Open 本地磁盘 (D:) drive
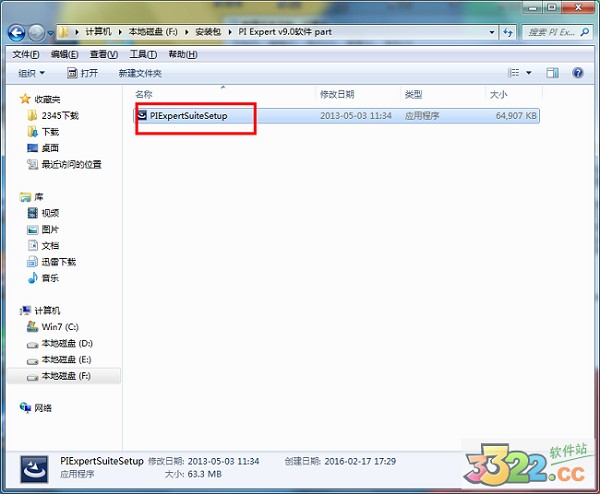This screenshot has width=600, height=494. tap(67, 343)
